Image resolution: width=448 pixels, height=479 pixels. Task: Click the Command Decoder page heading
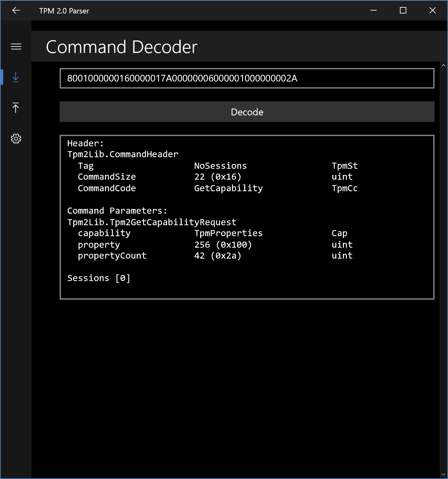click(122, 47)
